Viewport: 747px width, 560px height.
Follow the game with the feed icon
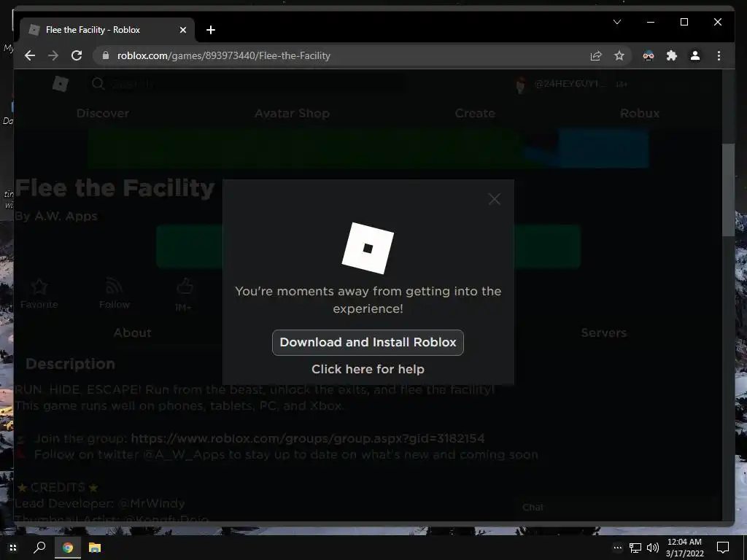pyautogui.click(x=114, y=286)
